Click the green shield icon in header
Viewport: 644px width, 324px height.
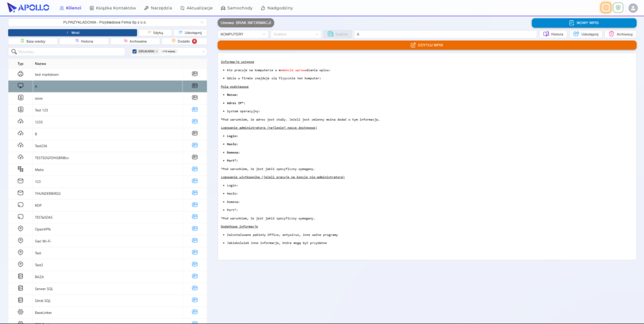click(618, 8)
